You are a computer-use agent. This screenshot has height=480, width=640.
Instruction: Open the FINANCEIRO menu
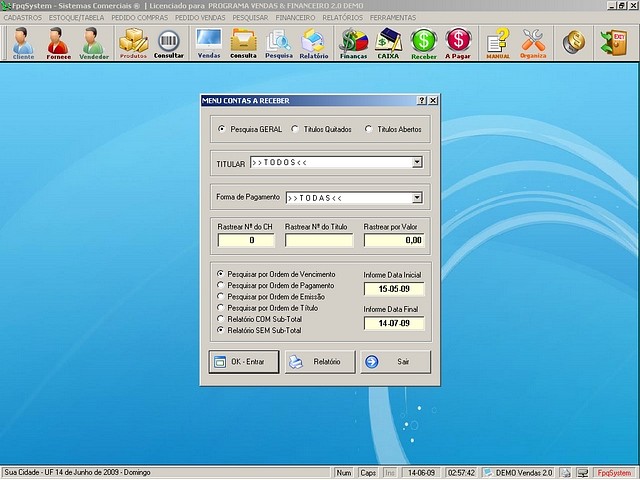pyautogui.click(x=300, y=18)
